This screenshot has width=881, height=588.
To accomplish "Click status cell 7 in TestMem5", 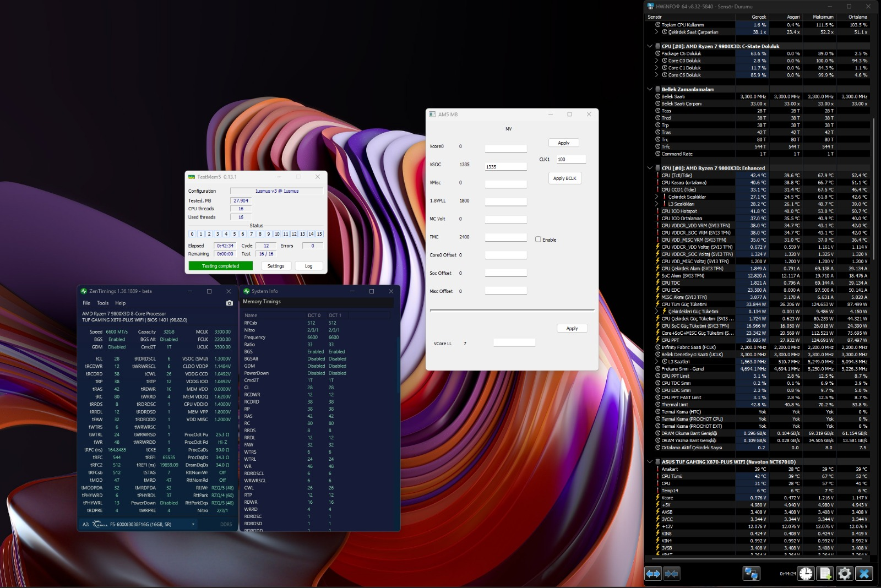I will coord(251,234).
